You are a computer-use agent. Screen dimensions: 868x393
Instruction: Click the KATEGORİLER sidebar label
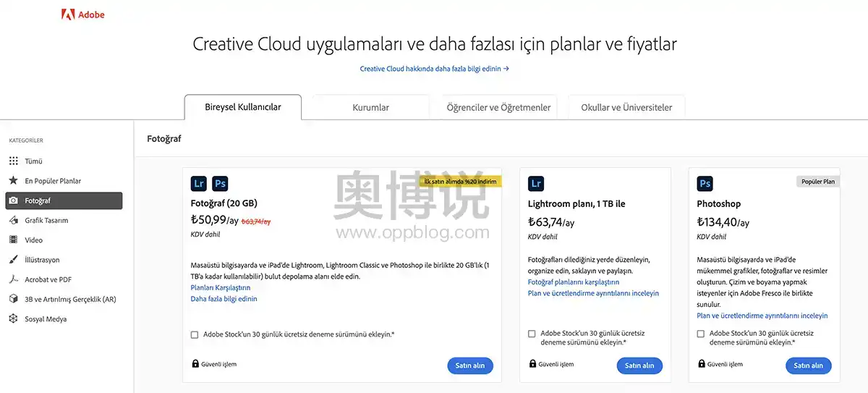(x=26, y=140)
